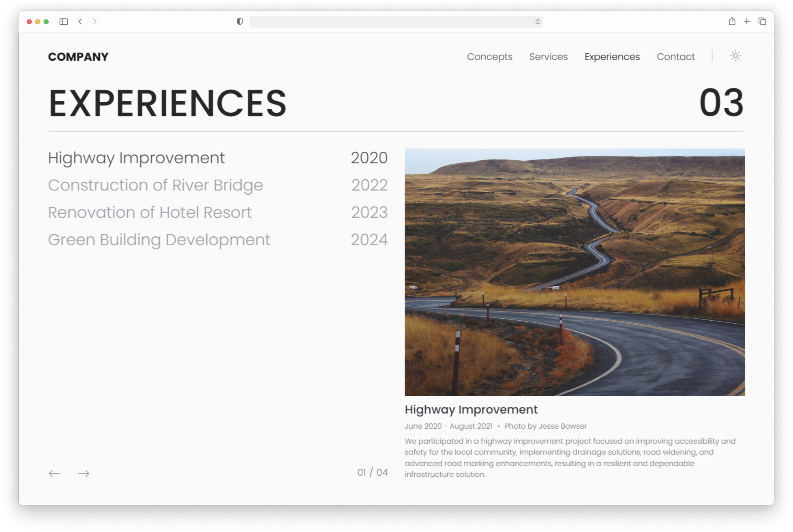Activate the Renovation of Hotel Resort entry
This screenshot has width=793, height=532.
tap(150, 212)
